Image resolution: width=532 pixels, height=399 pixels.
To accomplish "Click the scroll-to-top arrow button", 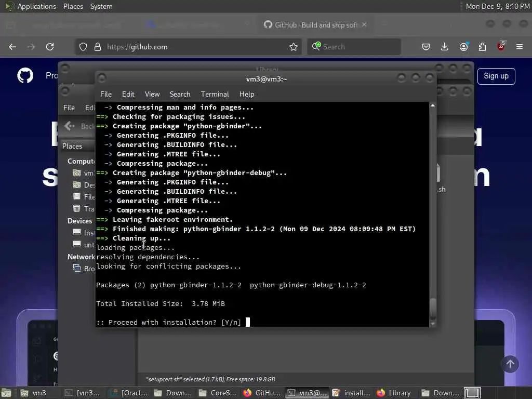I will 510,364.
